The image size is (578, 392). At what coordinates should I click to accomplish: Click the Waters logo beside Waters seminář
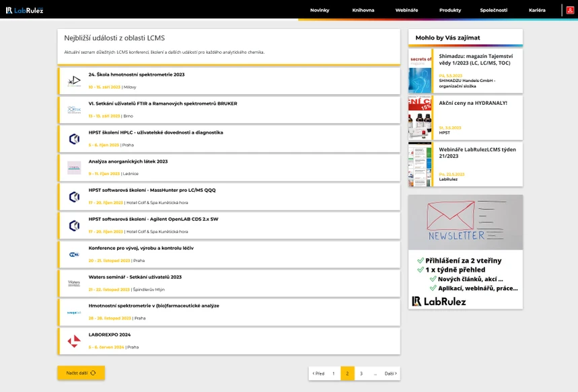click(74, 283)
